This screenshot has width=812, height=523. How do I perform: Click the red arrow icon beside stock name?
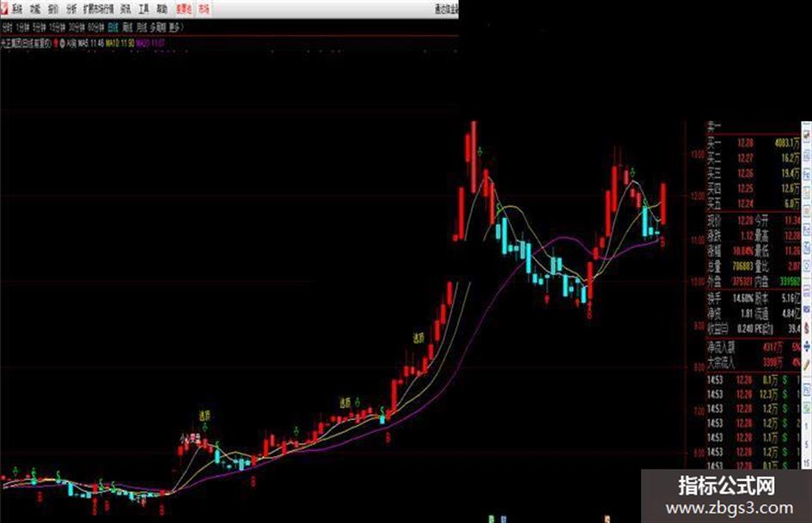coord(55,44)
